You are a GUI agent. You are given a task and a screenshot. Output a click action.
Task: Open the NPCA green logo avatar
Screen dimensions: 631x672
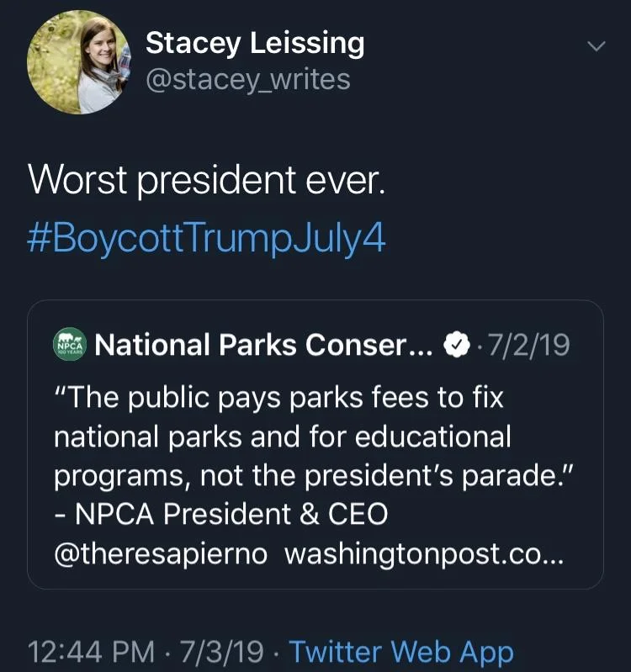(70, 344)
